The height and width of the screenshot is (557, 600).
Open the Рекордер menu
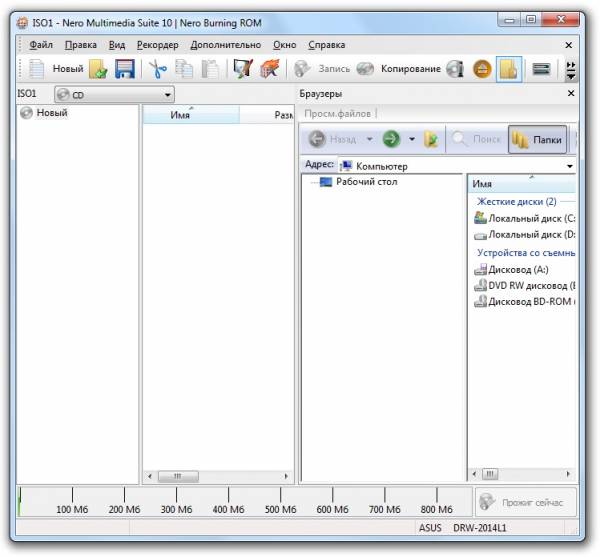point(158,45)
